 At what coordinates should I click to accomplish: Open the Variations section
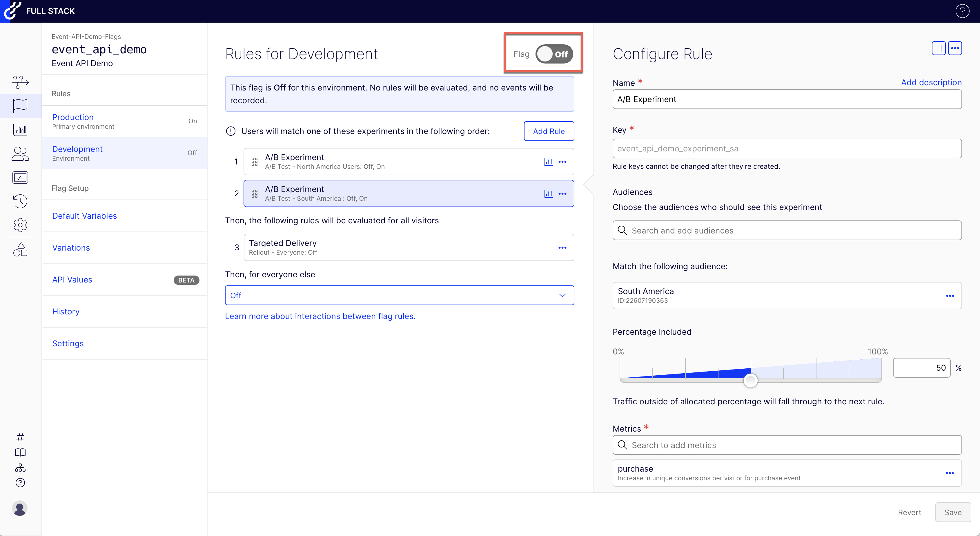click(x=71, y=248)
